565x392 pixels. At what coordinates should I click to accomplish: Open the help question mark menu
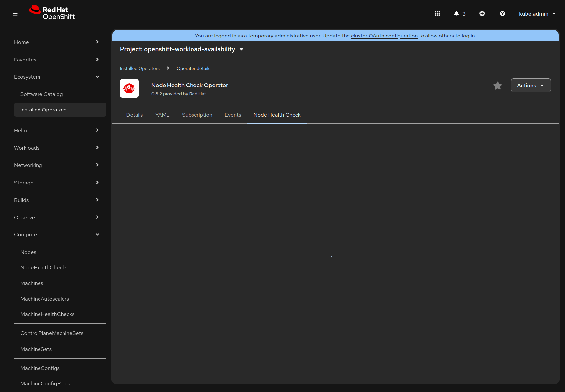[x=502, y=13]
